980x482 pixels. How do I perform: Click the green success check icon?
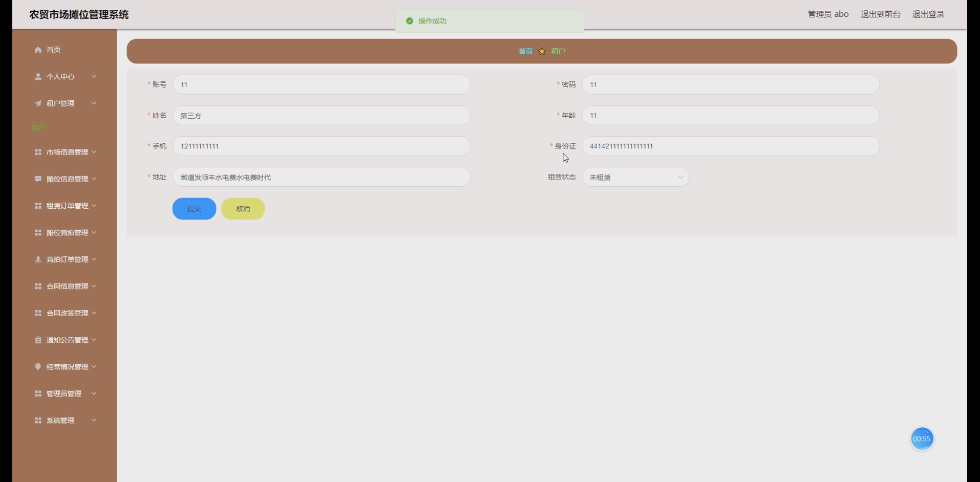[x=410, y=21]
